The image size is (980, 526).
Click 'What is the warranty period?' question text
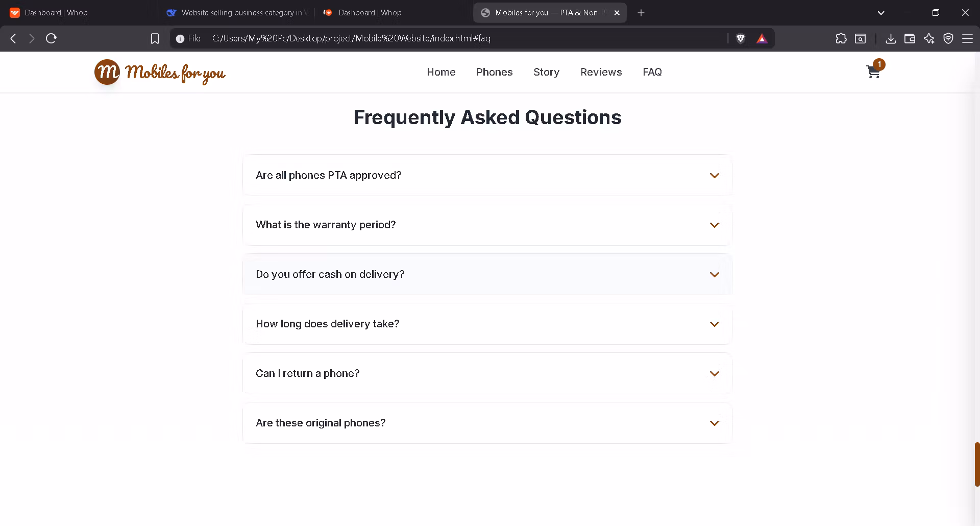click(x=326, y=225)
